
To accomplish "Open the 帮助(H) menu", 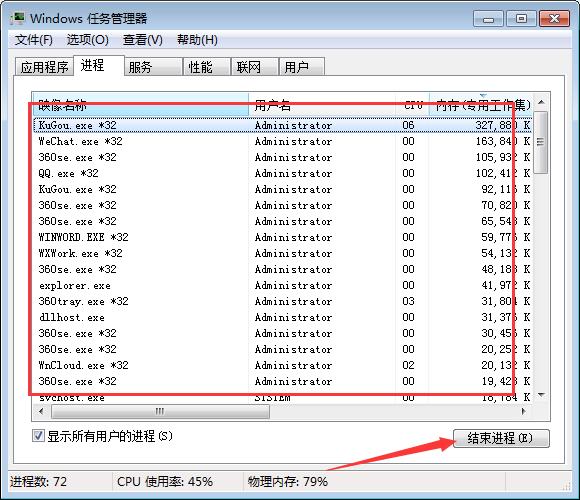I will pos(197,40).
